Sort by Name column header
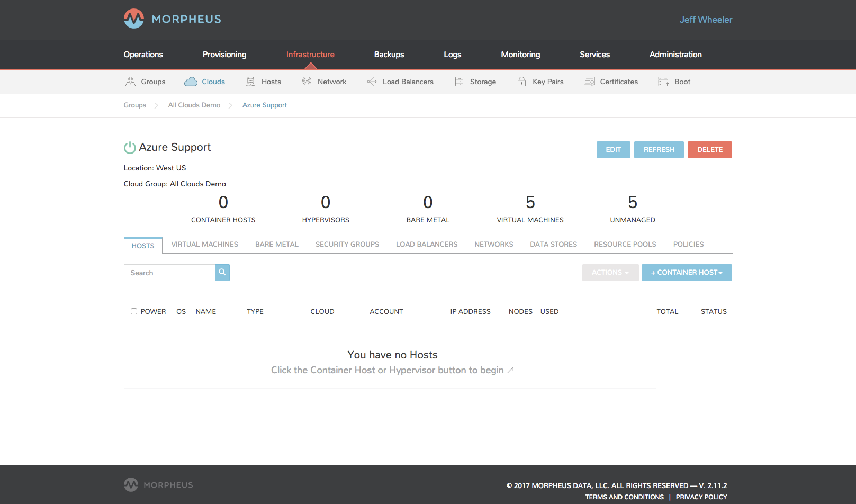The width and height of the screenshot is (856, 504). pos(206,311)
